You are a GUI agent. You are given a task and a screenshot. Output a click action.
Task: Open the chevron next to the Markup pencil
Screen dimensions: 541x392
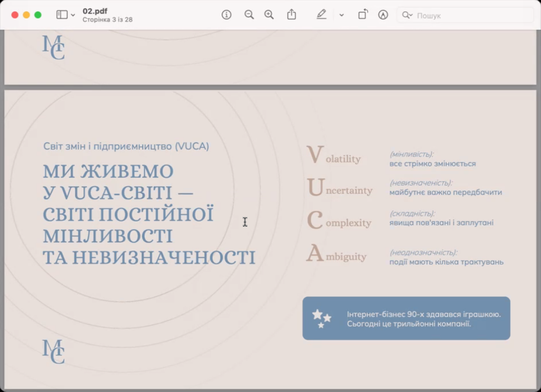(x=342, y=15)
